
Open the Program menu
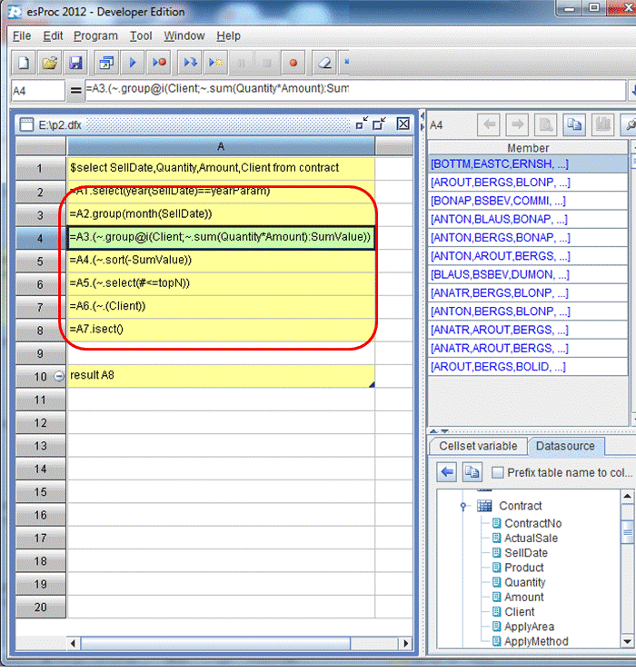tap(95, 35)
